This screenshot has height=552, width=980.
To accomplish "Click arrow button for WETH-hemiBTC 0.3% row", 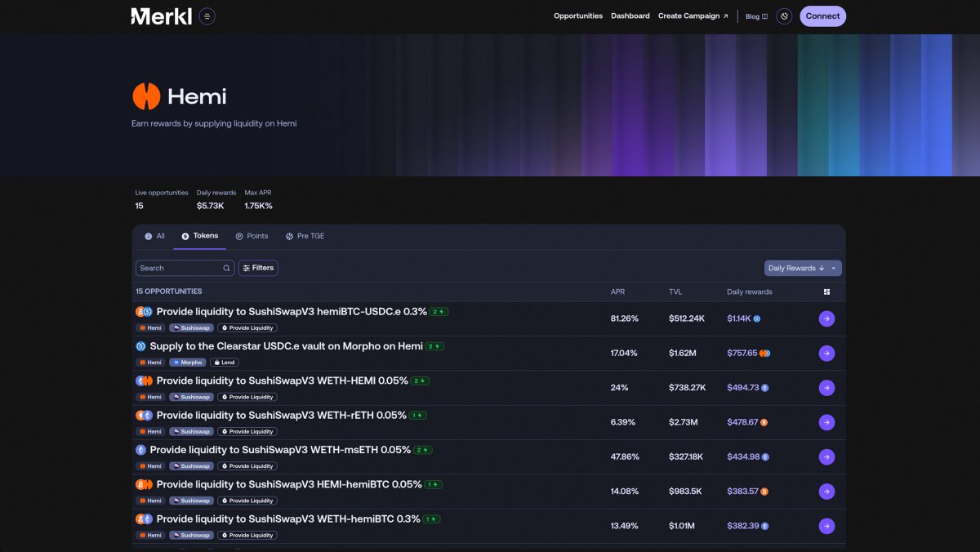I will click(x=826, y=526).
